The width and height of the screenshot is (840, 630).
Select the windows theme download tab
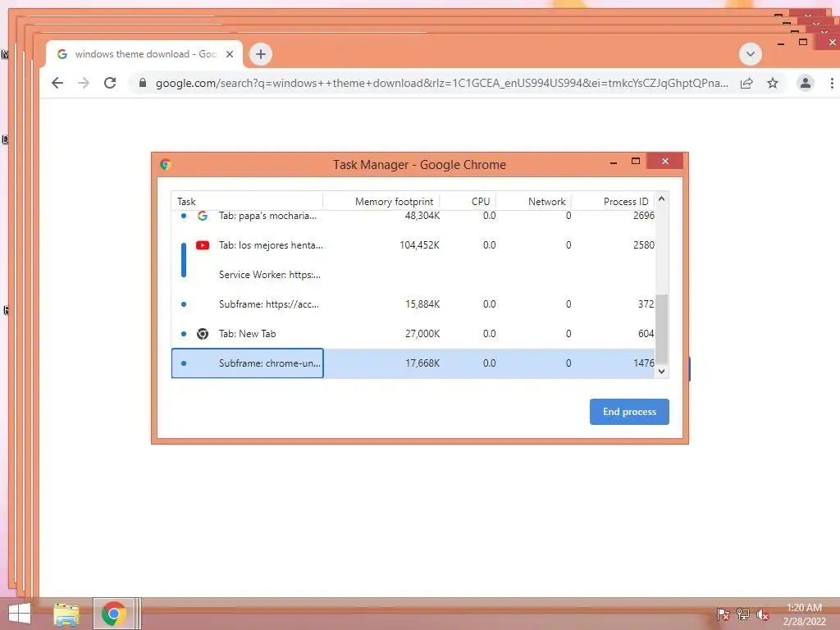point(144,54)
